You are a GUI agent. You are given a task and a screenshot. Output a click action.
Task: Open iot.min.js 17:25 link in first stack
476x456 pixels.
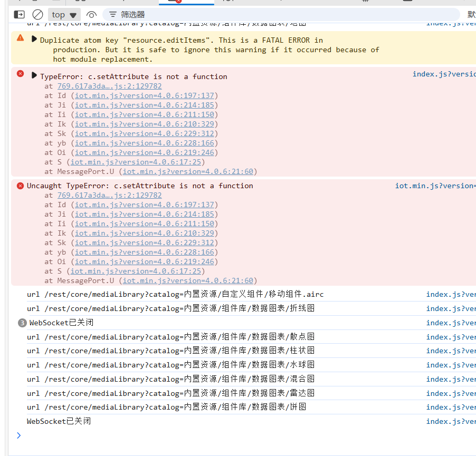136,162
